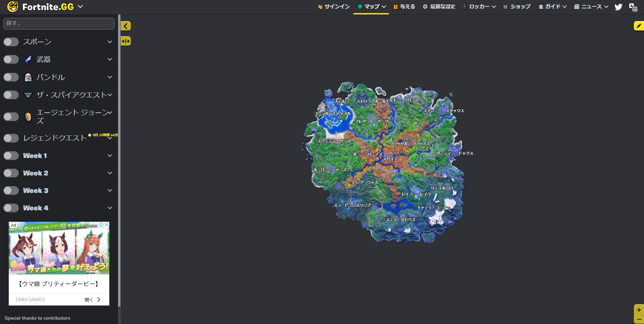Viewport: 644px width, 324px height.
Task: Click the バンドル character icon
Action: [28, 77]
